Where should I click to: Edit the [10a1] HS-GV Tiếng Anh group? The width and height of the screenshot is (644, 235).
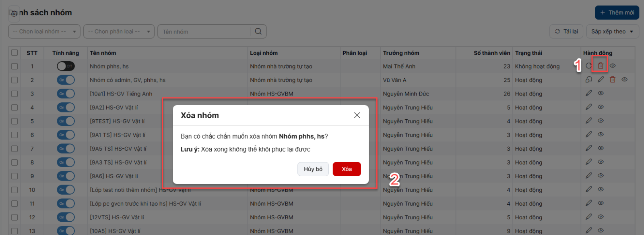click(x=589, y=93)
